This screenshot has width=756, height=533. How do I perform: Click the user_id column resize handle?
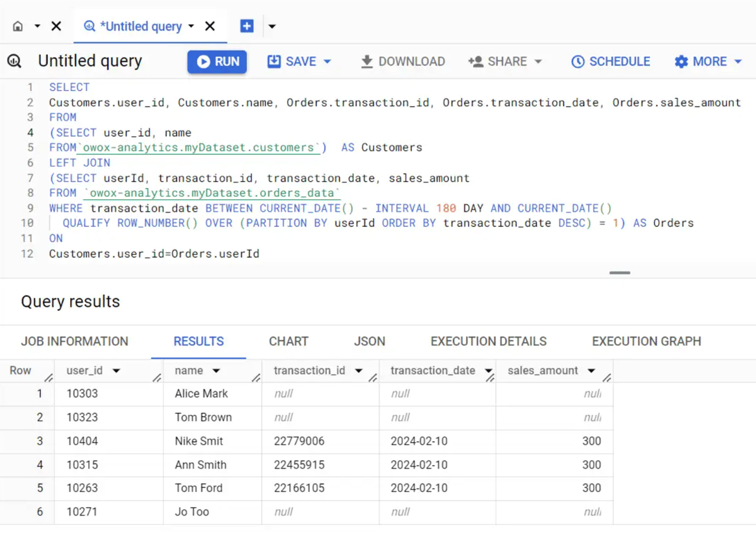tap(157, 378)
